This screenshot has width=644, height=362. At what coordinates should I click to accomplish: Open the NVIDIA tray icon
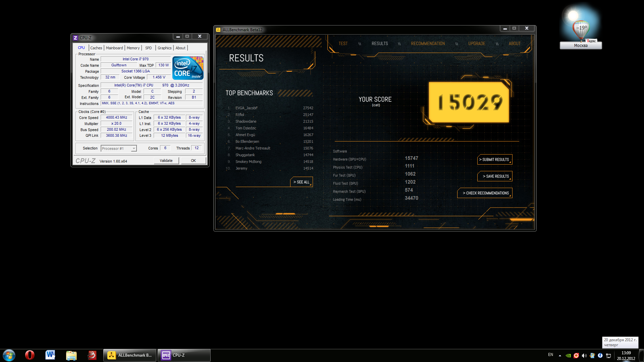coord(568,356)
